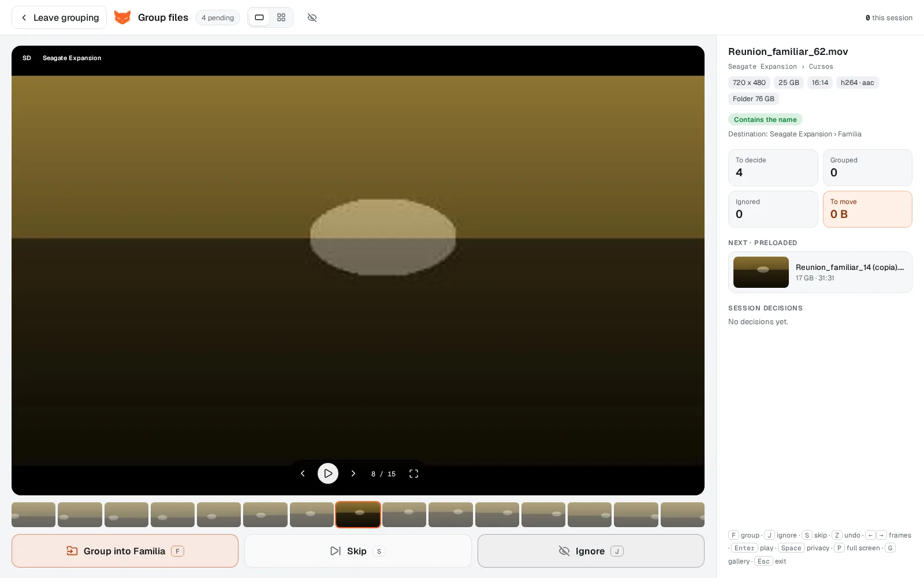Click the 16:14 duration chip
This screenshot has height=578, width=924.
point(820,83)
